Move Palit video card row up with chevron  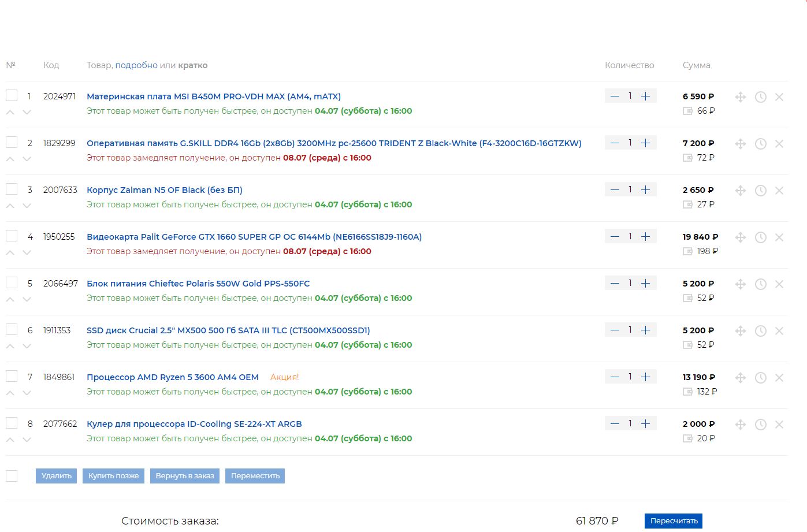point(10,252)
